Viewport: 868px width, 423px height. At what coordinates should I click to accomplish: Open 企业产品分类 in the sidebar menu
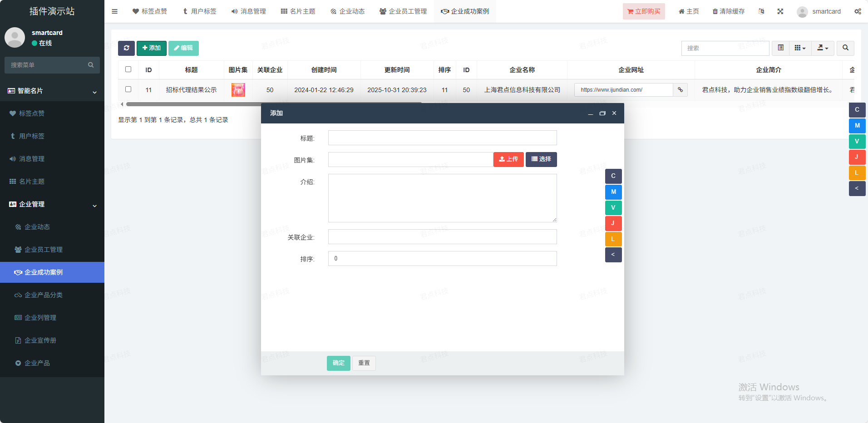(44, 295)
